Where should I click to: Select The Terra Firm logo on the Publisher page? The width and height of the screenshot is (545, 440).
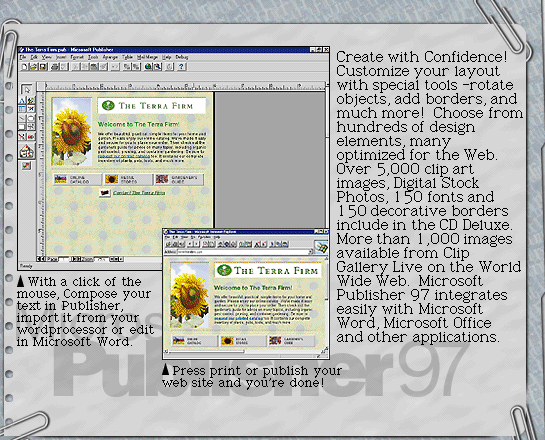pyautogui.click(x=152, y=105)
